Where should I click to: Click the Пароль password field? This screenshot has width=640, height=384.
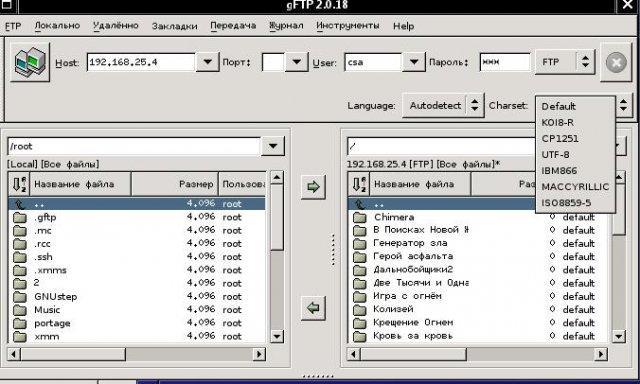pyautogui.click(x=505, y=62)
